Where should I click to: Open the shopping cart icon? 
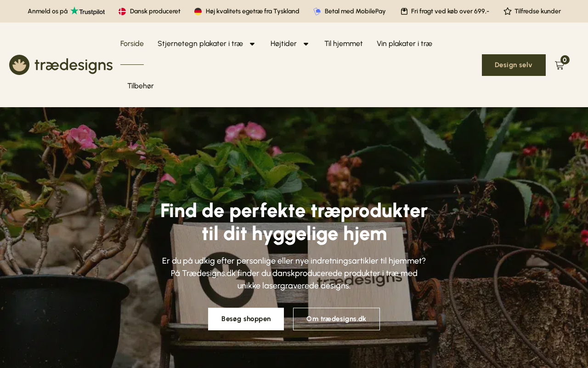(x=559, y=66)
